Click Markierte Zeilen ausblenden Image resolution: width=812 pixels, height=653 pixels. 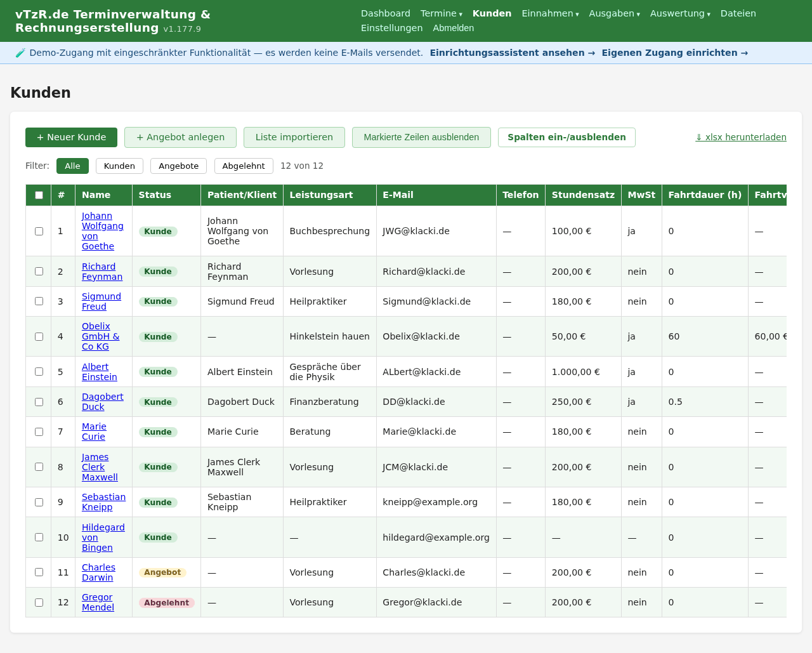click(421, 137)
